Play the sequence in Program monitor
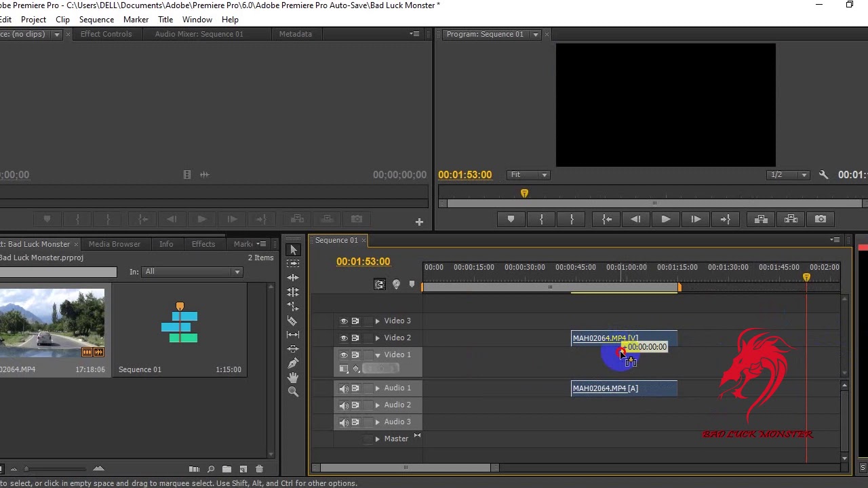 tap(665, 219)
